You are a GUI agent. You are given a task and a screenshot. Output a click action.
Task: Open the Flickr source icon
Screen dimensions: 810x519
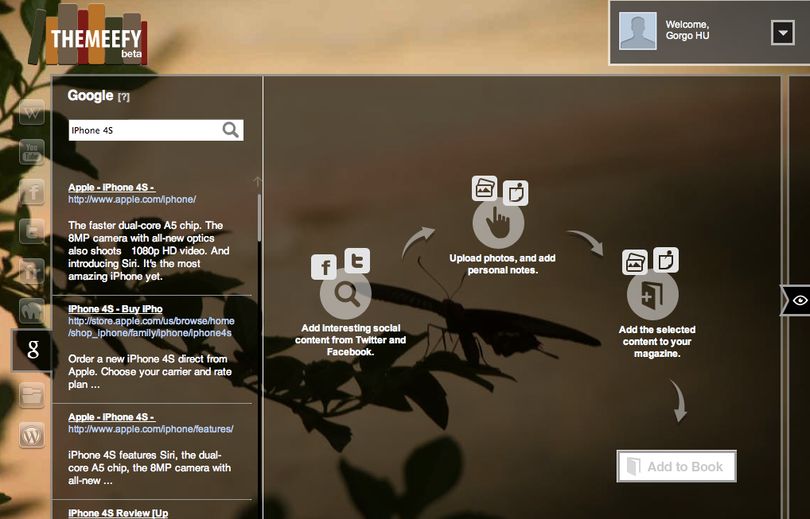pyautogui.click(x=32, y=272)
